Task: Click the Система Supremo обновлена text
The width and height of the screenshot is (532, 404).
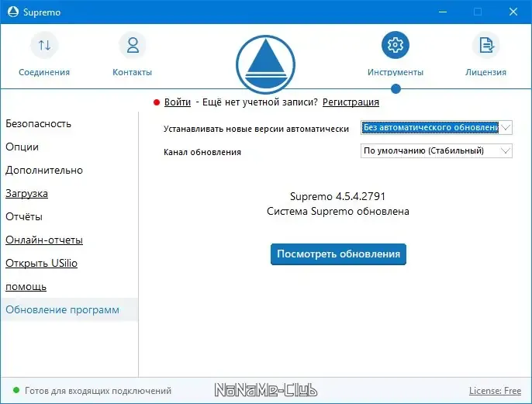Action: pyautogui.click(x=338, y=212)
